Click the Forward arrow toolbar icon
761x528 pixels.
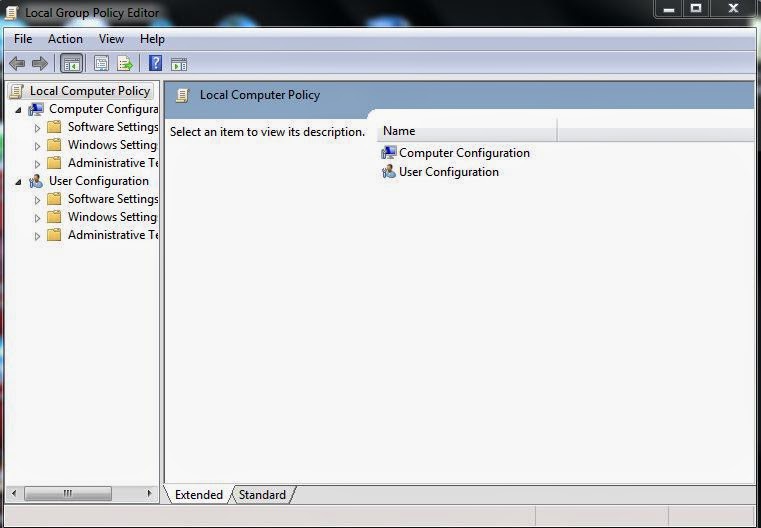pos(39,64)
